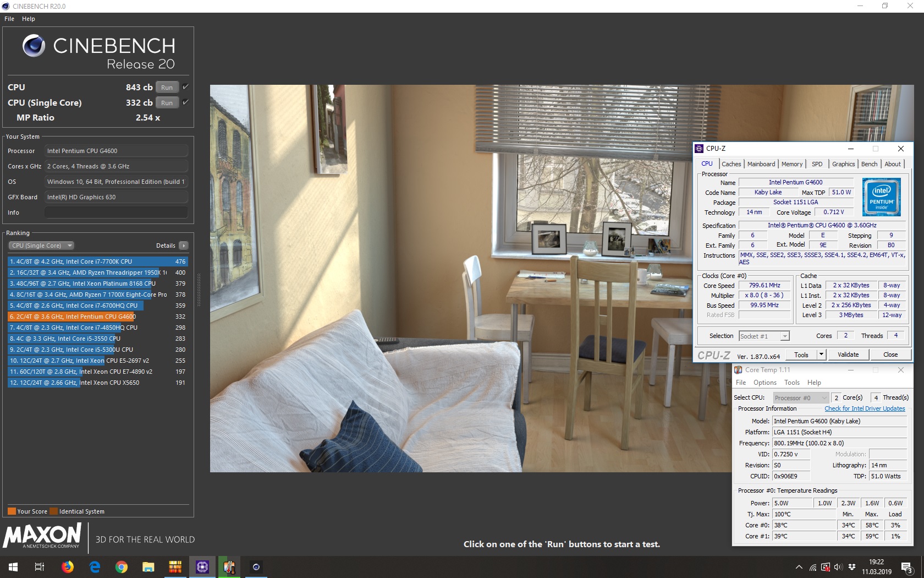Launch Google Chrome from the taskbar

tap(122, 567)
